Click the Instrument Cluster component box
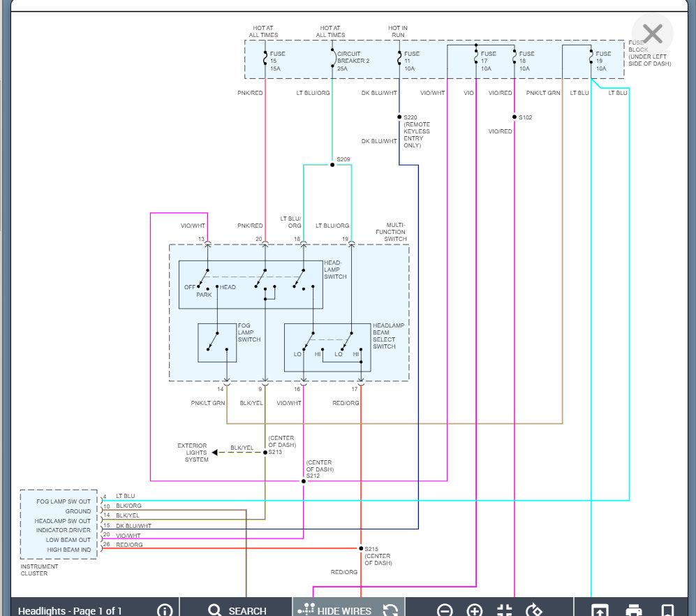 point(59,525)
